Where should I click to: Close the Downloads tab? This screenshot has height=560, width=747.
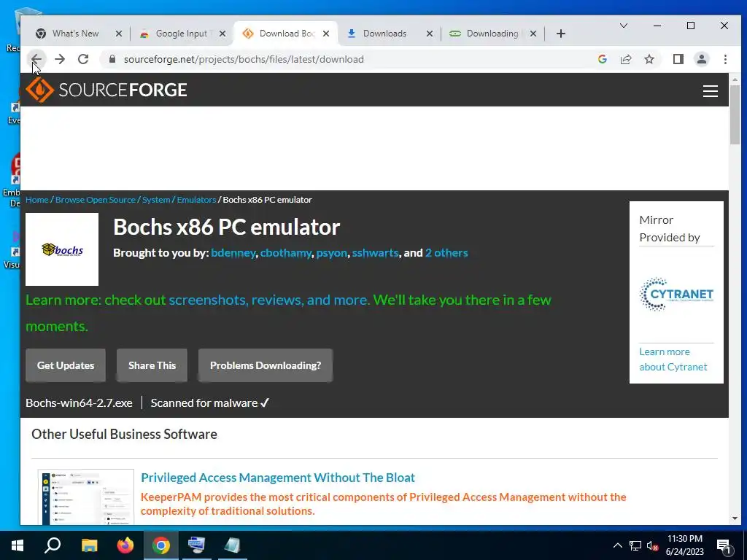(x=429, y=34)
